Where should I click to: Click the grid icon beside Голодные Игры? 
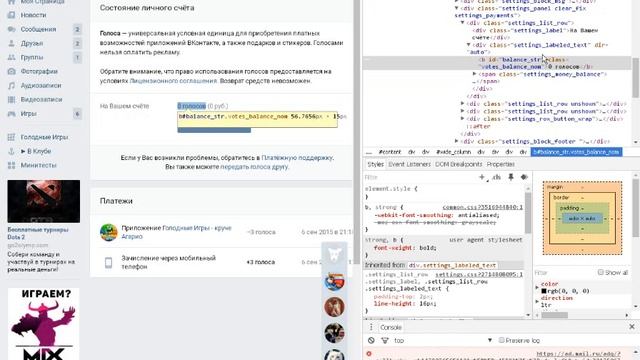tap(11, 137)
